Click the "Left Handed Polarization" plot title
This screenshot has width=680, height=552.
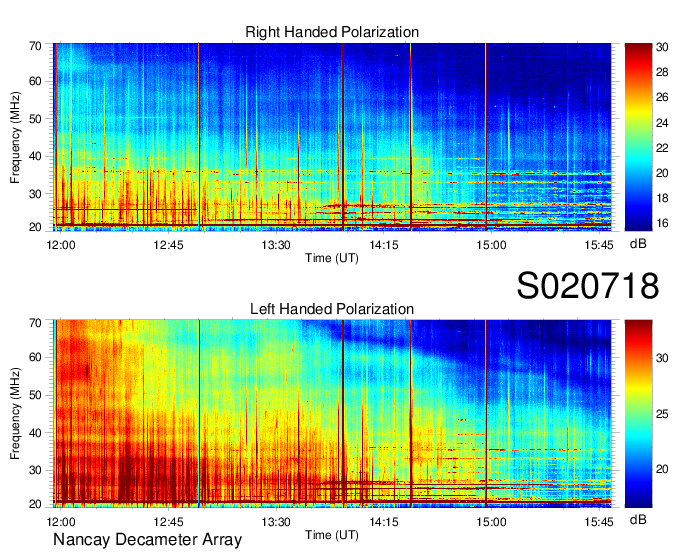(332, 309)
